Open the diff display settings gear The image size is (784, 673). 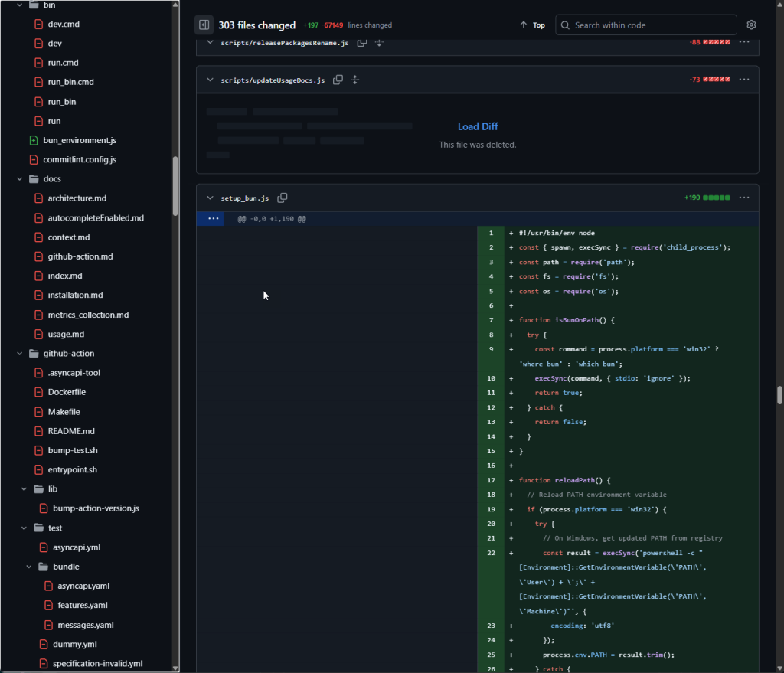[x=751, y=25]
